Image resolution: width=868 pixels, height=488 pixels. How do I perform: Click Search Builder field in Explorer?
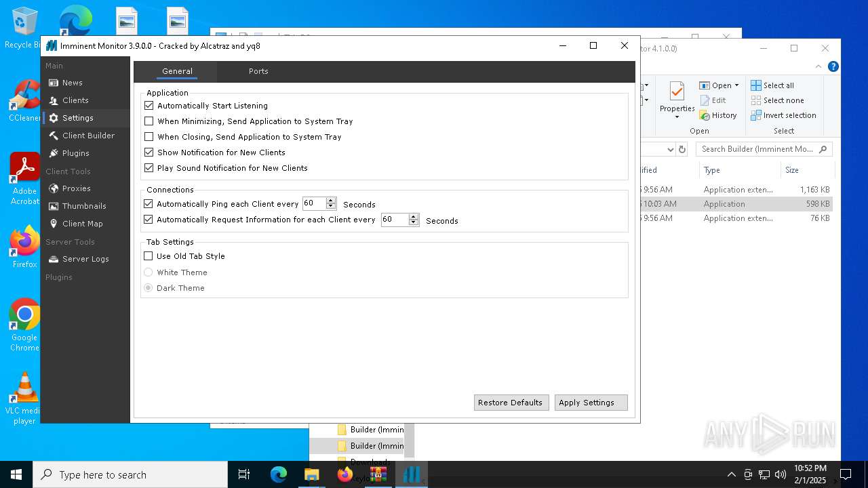(x=764, y=149)
